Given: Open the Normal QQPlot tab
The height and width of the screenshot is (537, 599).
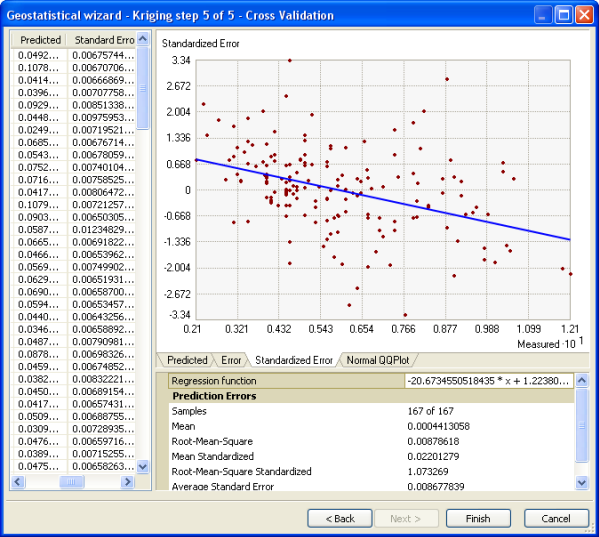Looking at the screenshot, I should pyautogui.click(x=377, y=360).
